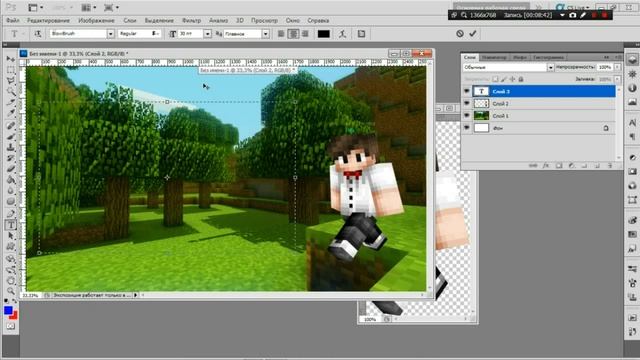Delete the selected layer with trash button
640x360 pixels.
(610, 166)
